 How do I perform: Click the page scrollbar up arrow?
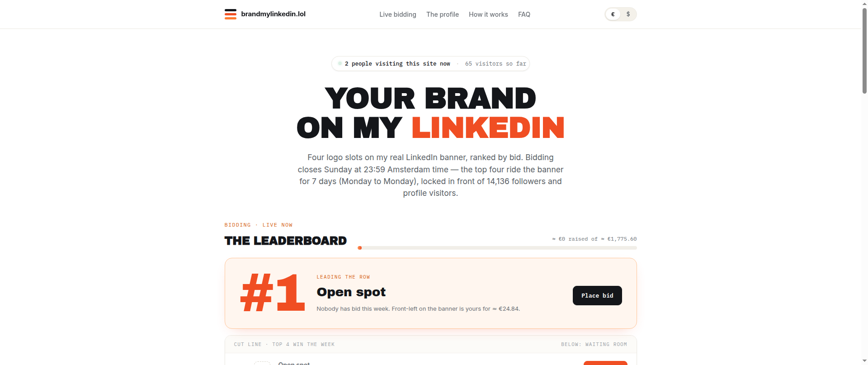click(864, 4)
